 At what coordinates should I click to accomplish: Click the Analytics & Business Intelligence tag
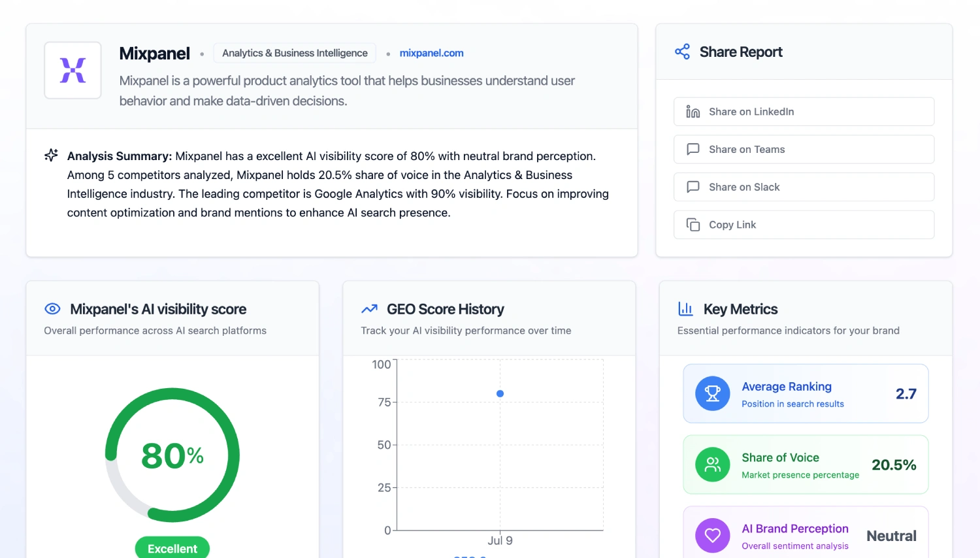(x=295, y=53)
